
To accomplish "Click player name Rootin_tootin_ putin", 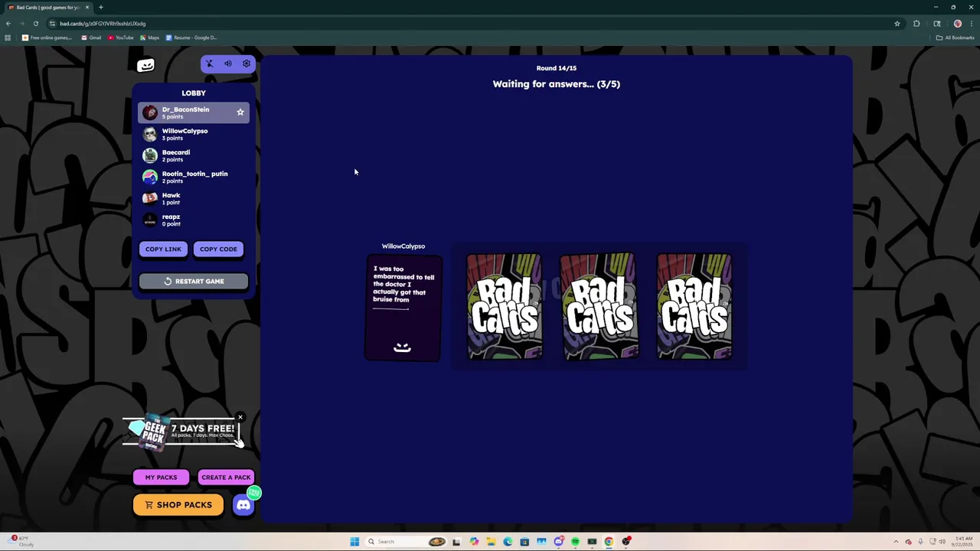I will [x=194, y=174].
